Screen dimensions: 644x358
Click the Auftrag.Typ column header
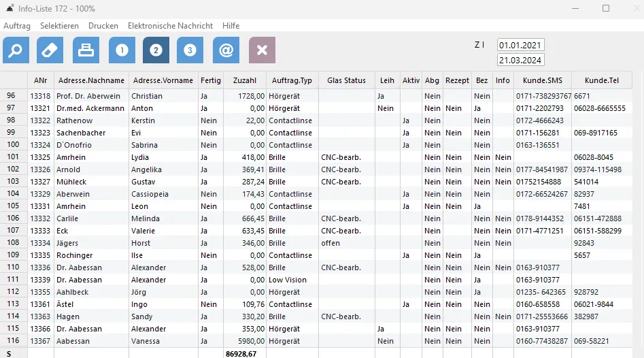click(292, 80)
